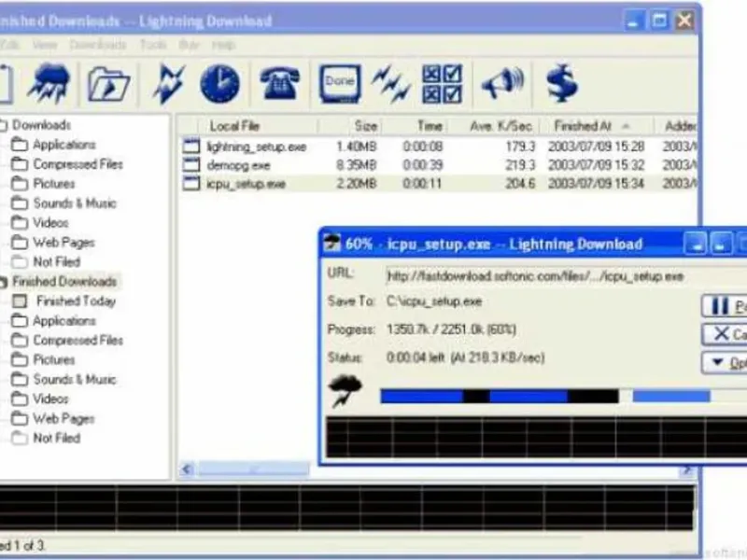Click the icpu_setup.exe name in file list
Viewport: 747px width, 560px height.
(x=246, y=184)
